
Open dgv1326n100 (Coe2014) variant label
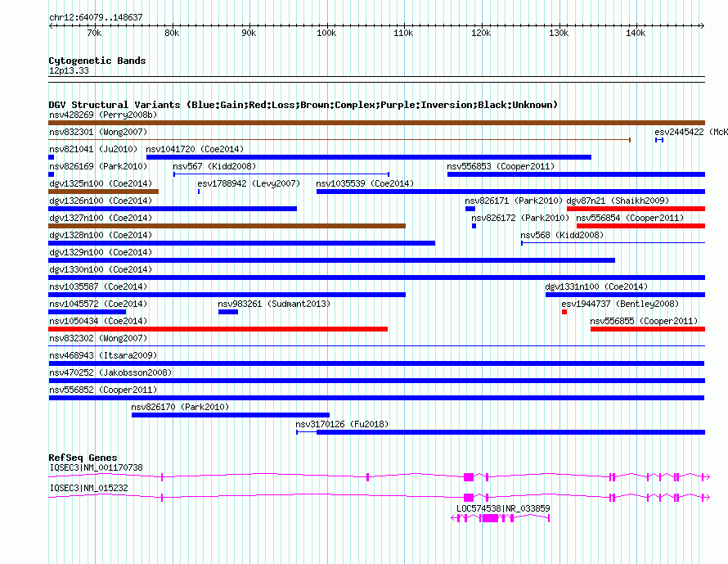point(101,201)
